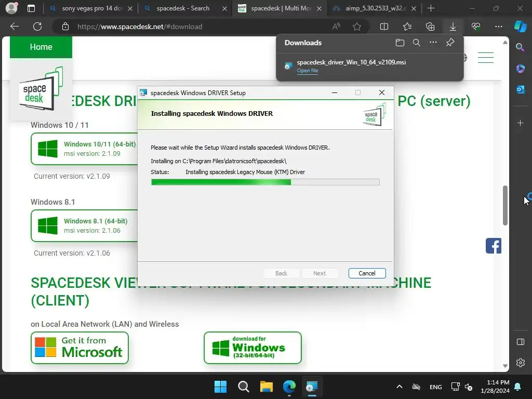Screen dimensions: 532x399
Task: Open split screen icon in toolbar
Action: pyautogui.click(x=384, y=26)
